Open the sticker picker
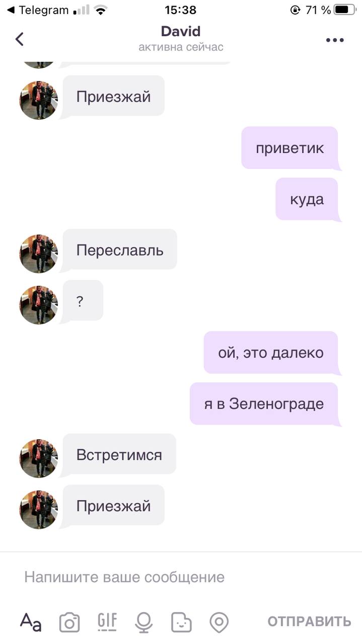362x644 pixels. coord(181,622)
